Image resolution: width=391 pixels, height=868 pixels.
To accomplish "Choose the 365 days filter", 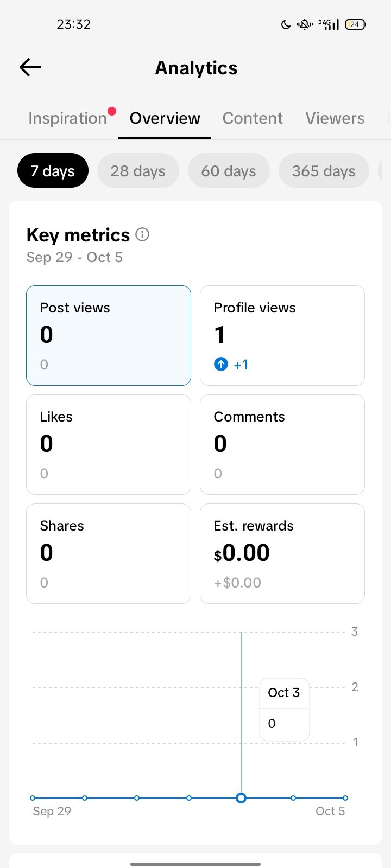I will coord(324,171).
